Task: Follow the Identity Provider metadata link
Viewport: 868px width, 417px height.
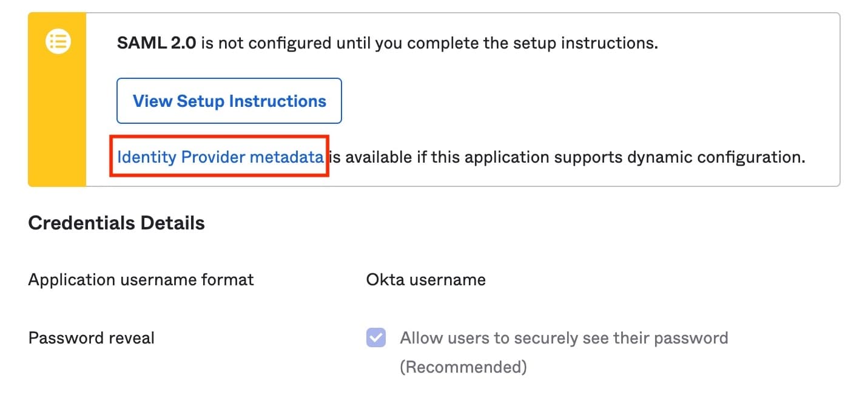Action: [221, 157]
